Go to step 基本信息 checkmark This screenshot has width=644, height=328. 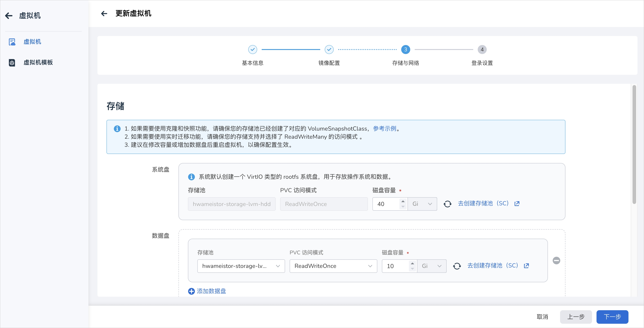point(252,50)
